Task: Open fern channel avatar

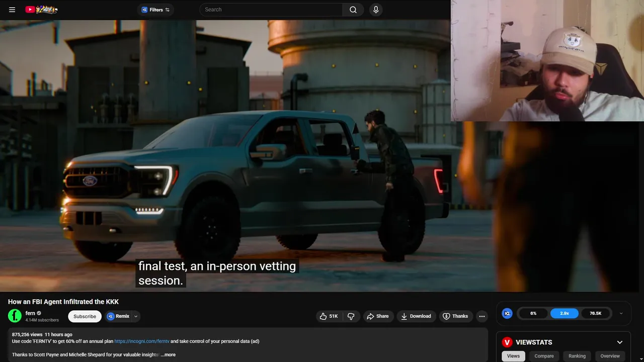Action: click(15, 316)
